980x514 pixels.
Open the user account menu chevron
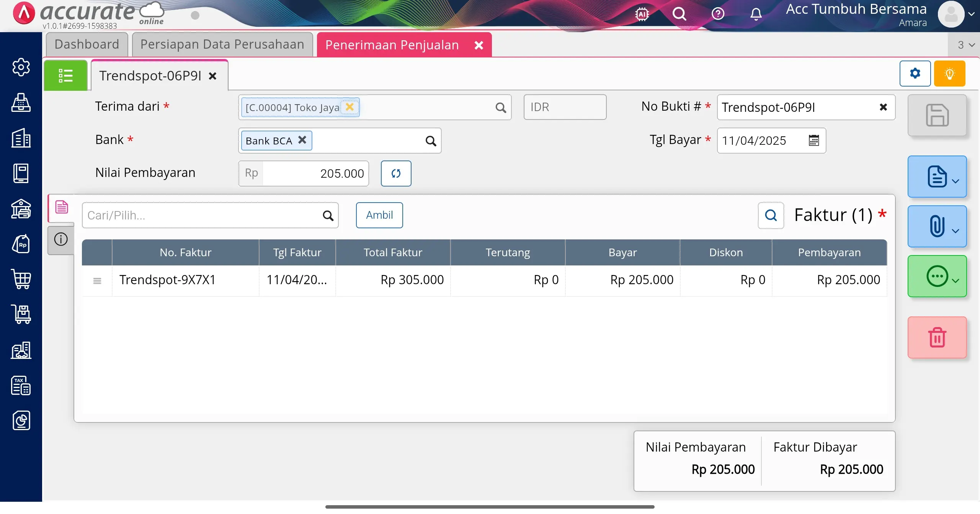(x=971, y=14)
